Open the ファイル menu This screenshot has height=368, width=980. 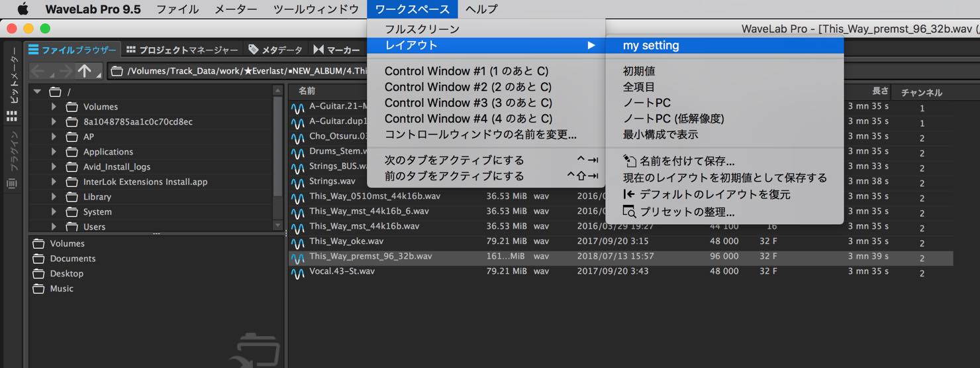pos(177,9)
